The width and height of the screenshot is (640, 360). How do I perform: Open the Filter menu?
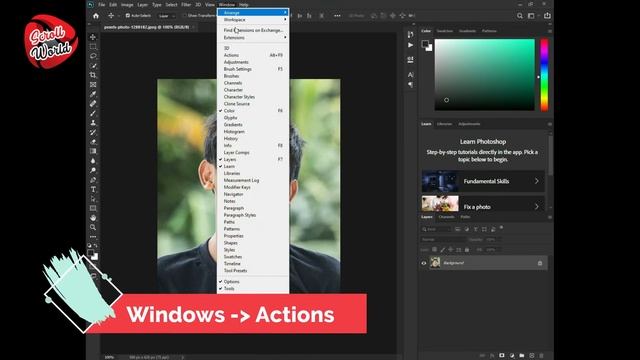[186, 5]
